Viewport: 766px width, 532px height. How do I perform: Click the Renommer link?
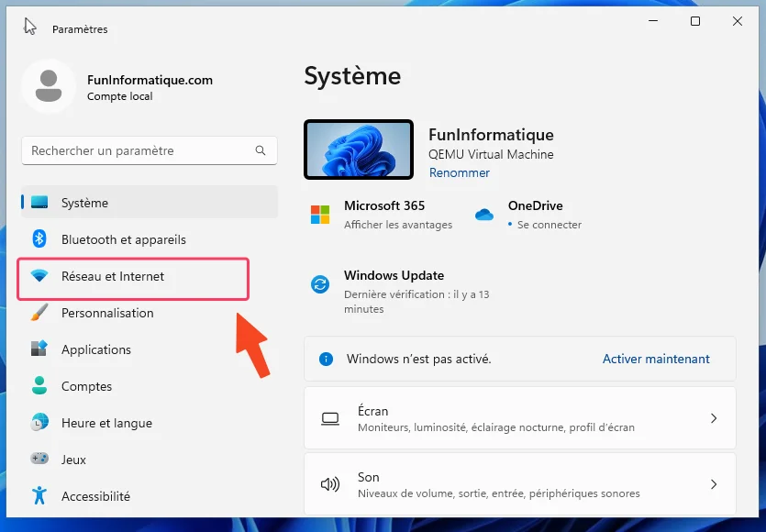click(x=460, y=173)
